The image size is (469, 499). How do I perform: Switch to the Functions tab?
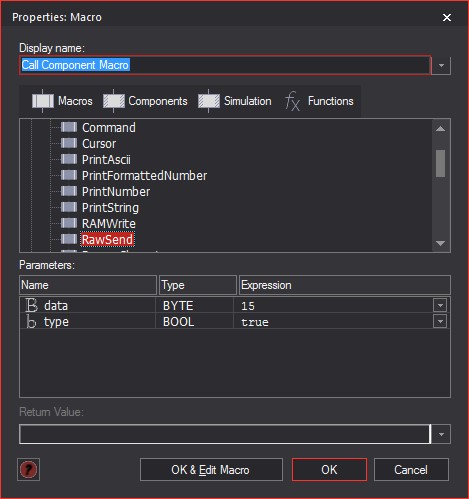(x=319, y=101)
